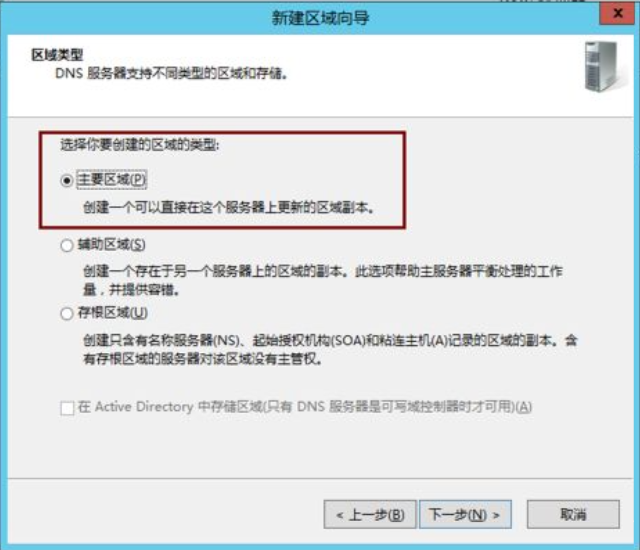
Task: Click the 存根区域(U) option label text
Action: pos(112,313)
